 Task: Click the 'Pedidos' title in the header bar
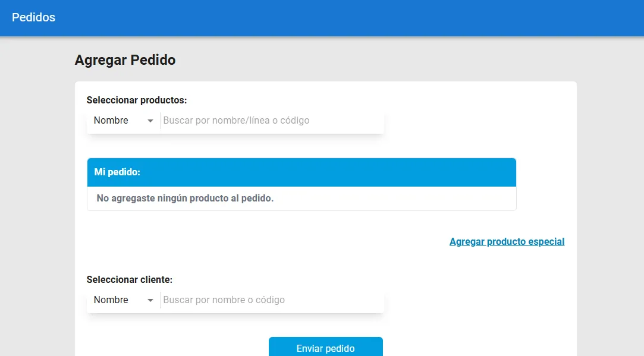pos(34,17)
